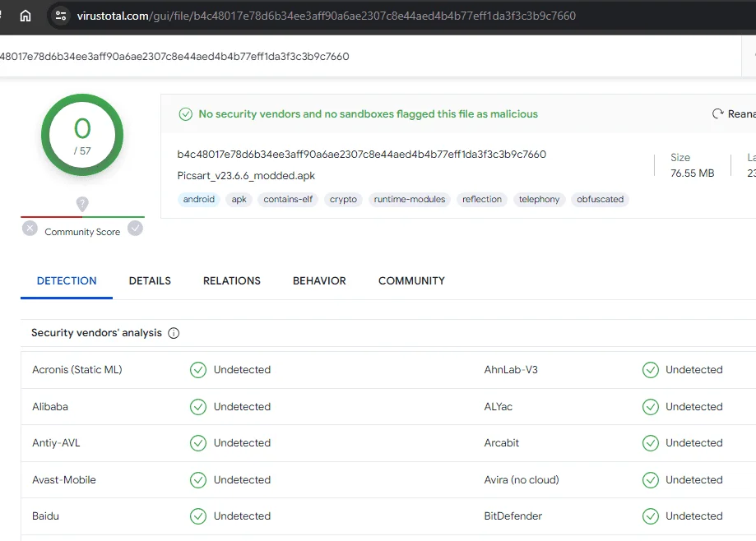Click Undetected result for Antiy-AVL

click(242, 442)
